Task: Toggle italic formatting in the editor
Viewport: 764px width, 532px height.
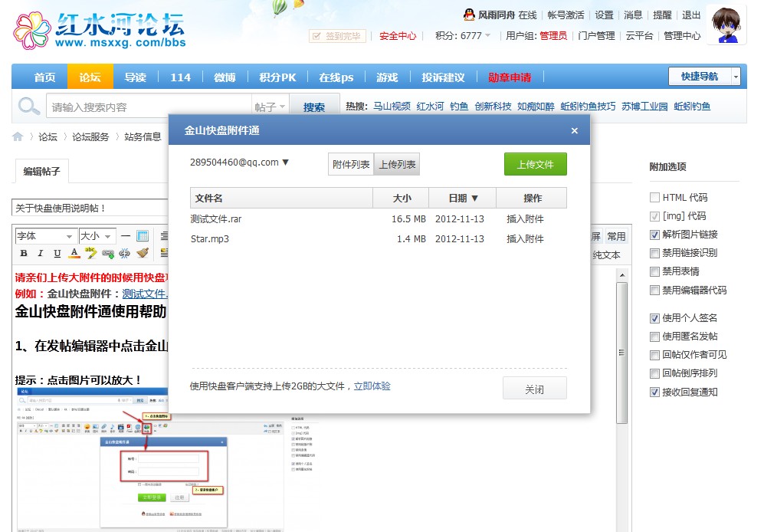Action: [41, 253]
